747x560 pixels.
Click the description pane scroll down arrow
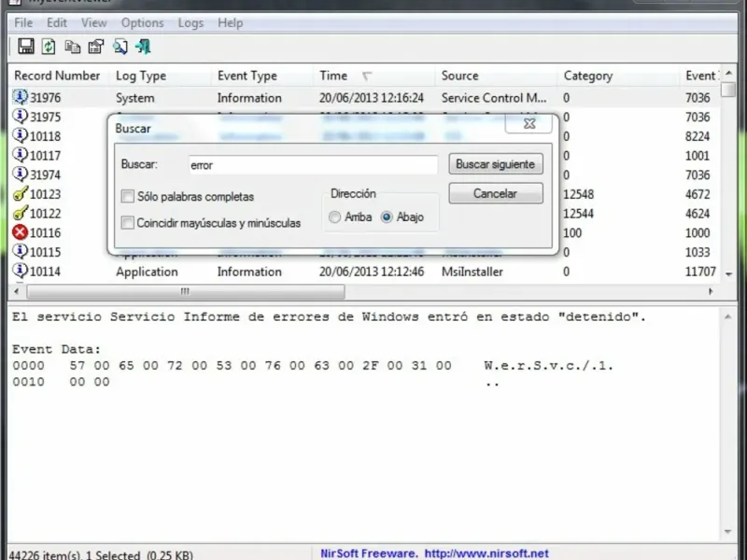pyautogui.click(x=728, y=531)
